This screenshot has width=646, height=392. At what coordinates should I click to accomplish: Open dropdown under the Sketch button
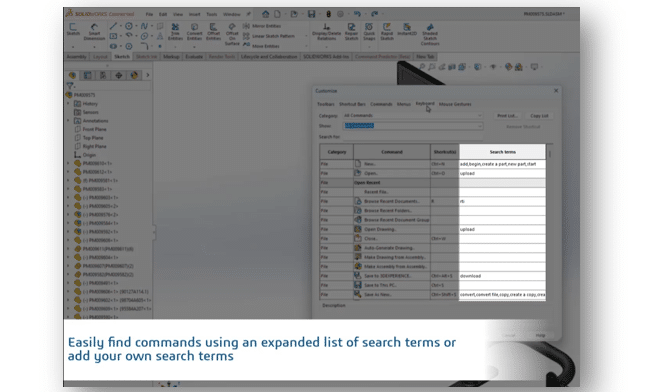[73, 47]
